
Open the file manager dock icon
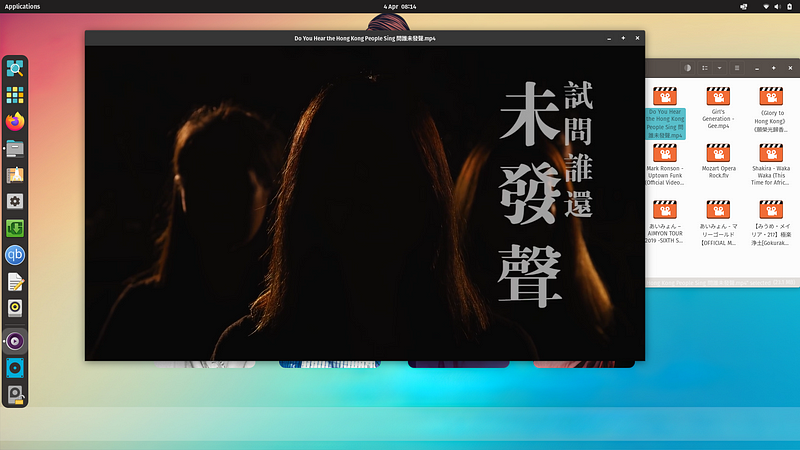coord(15,148)
